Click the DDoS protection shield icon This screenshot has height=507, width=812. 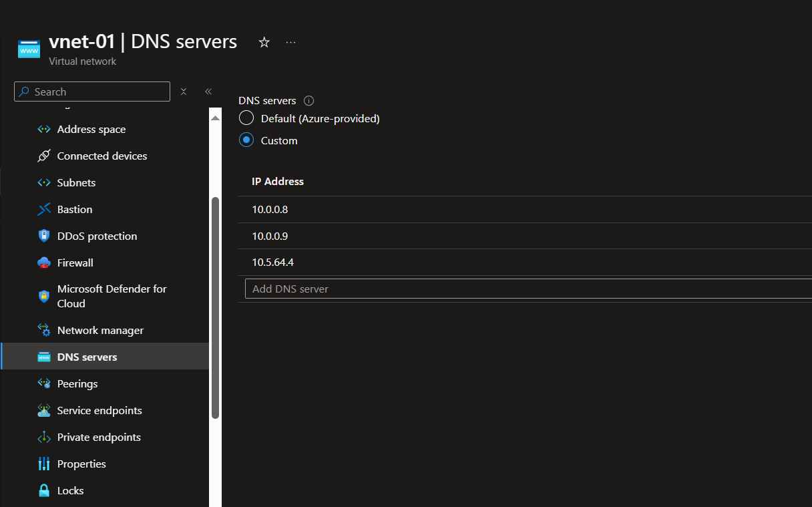(44, 236)
